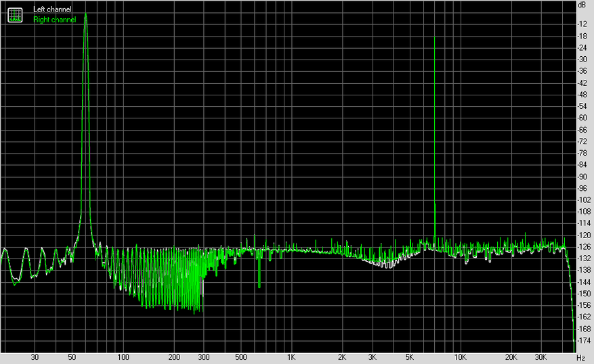The image size is (594, 364).
Task: Select the "Left channel" legend label
Action: coord(52,9)
